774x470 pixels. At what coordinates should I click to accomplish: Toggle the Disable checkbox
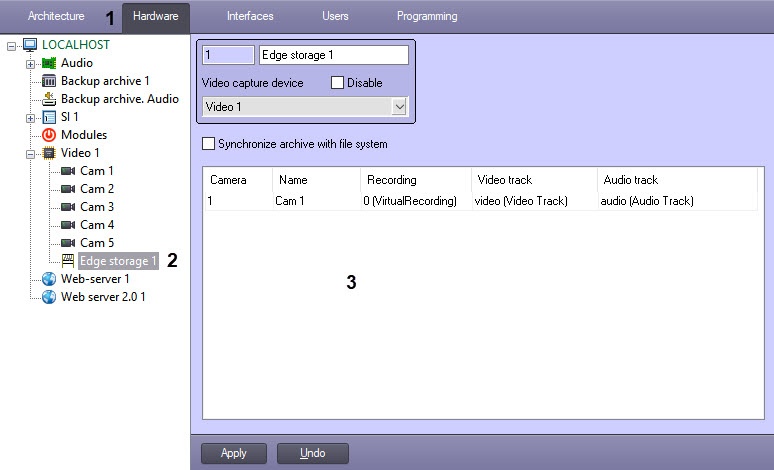[337, 82]
